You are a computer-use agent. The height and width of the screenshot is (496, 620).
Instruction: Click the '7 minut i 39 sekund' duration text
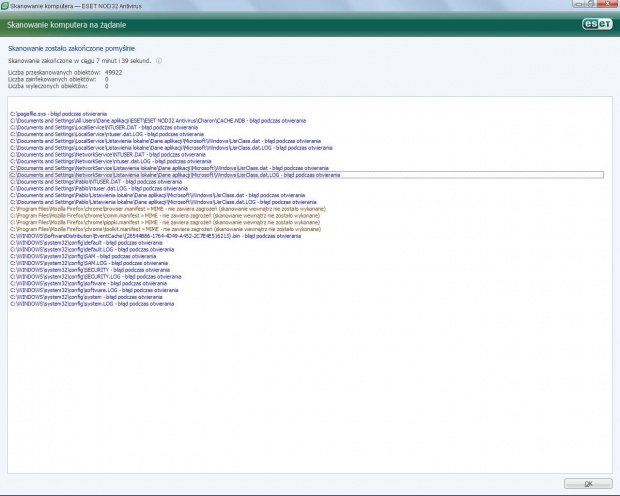123,61
